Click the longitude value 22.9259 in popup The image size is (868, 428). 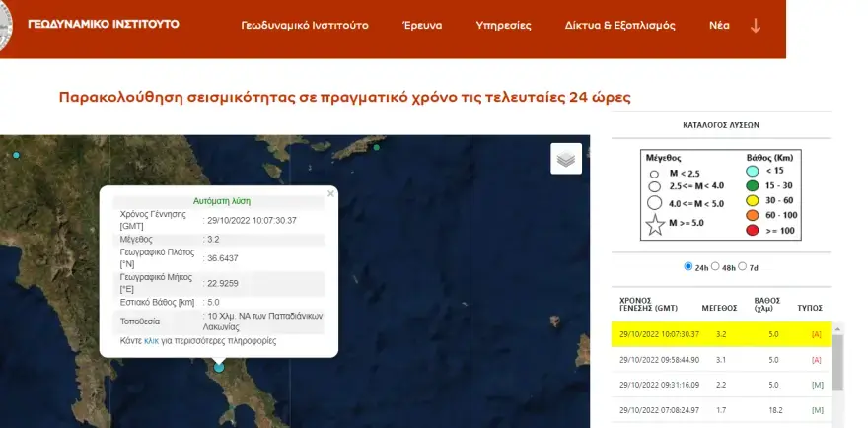(223, 283)
